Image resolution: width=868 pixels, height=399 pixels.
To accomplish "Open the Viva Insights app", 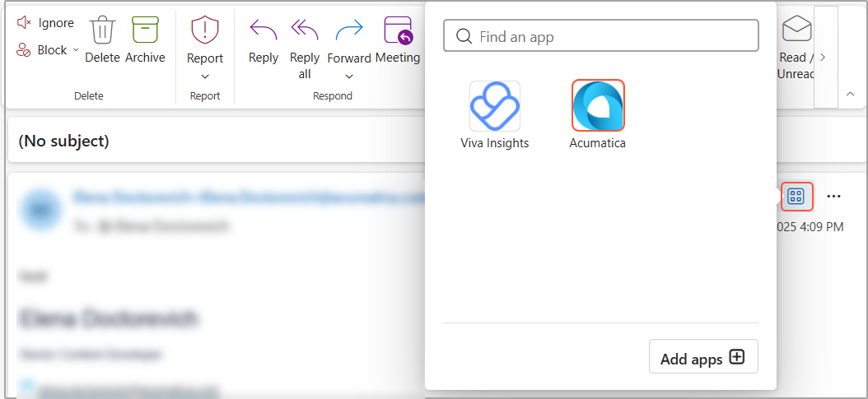I will pos(495,105).
